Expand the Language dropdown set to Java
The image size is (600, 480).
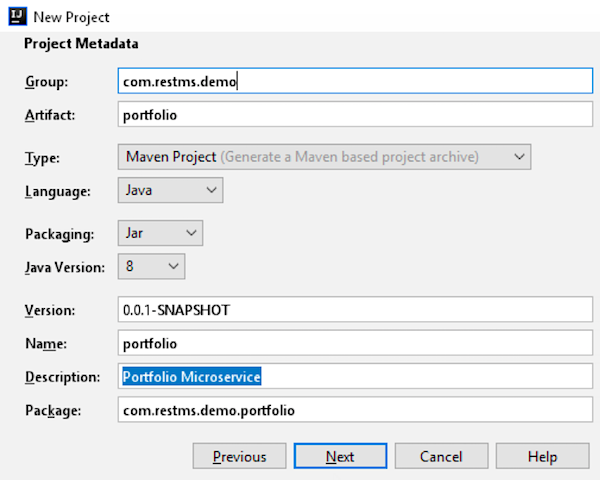[170, 190]
